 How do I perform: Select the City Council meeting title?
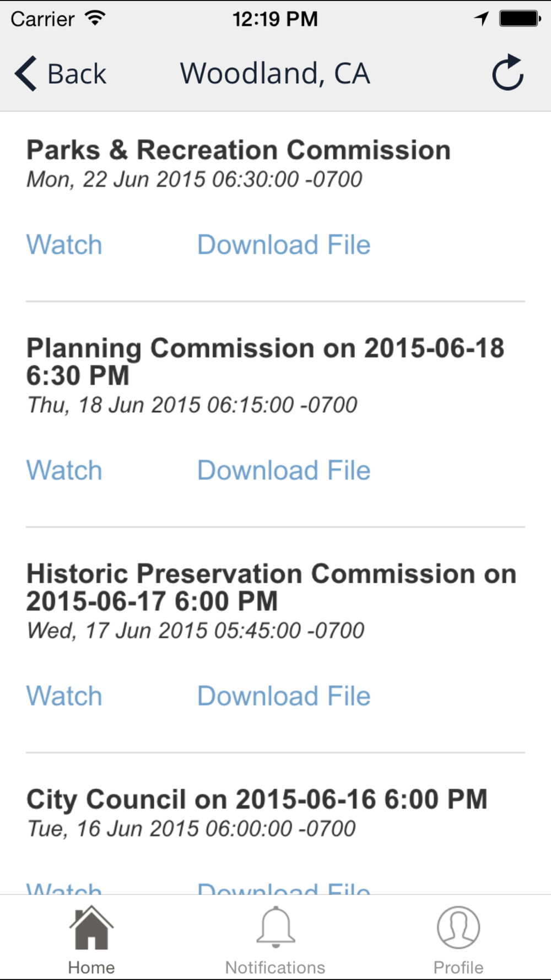click(257, 799)
